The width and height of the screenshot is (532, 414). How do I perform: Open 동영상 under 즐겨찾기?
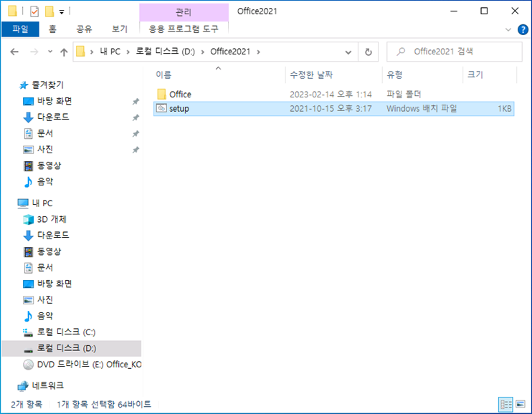pyautogui.click(x=49, y=165)
